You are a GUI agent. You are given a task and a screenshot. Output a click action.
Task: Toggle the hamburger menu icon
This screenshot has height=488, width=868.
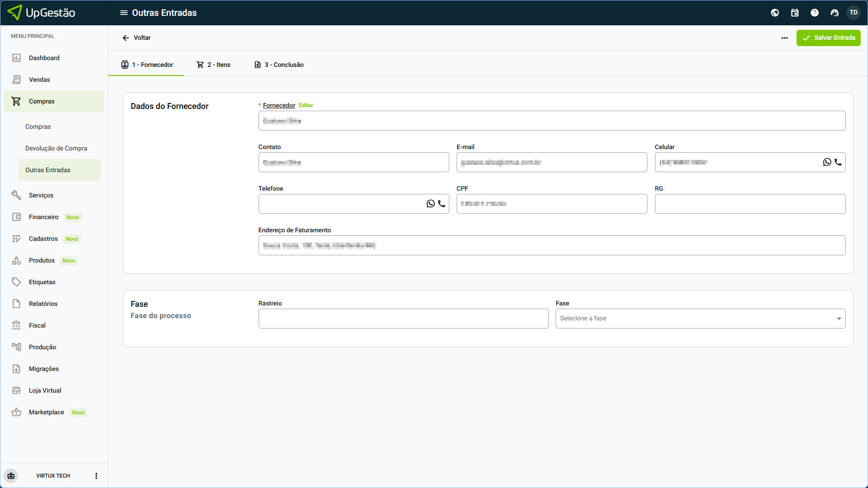123,13
